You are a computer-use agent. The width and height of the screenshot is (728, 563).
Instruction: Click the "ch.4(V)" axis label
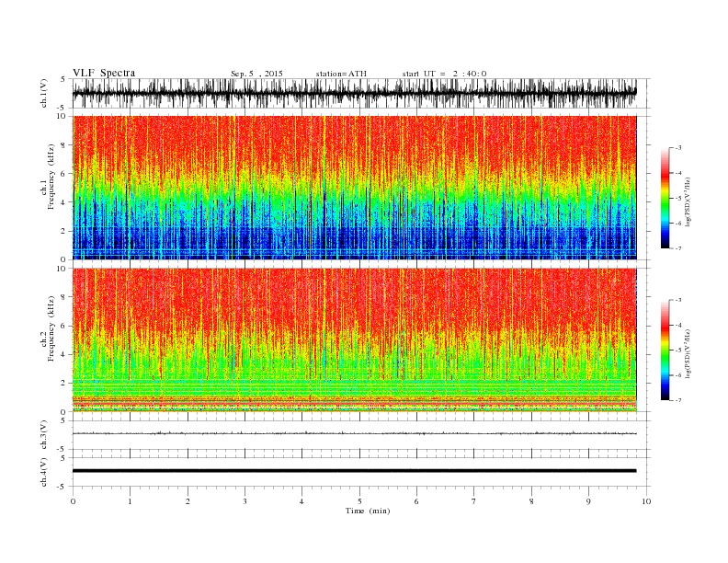pos(44,472)
